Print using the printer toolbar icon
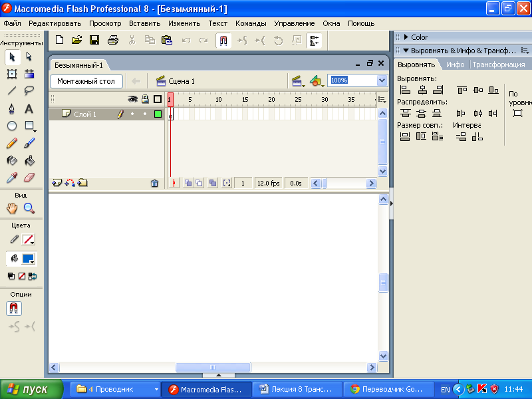This screenshot has width=532, height=399. [112, 40]
